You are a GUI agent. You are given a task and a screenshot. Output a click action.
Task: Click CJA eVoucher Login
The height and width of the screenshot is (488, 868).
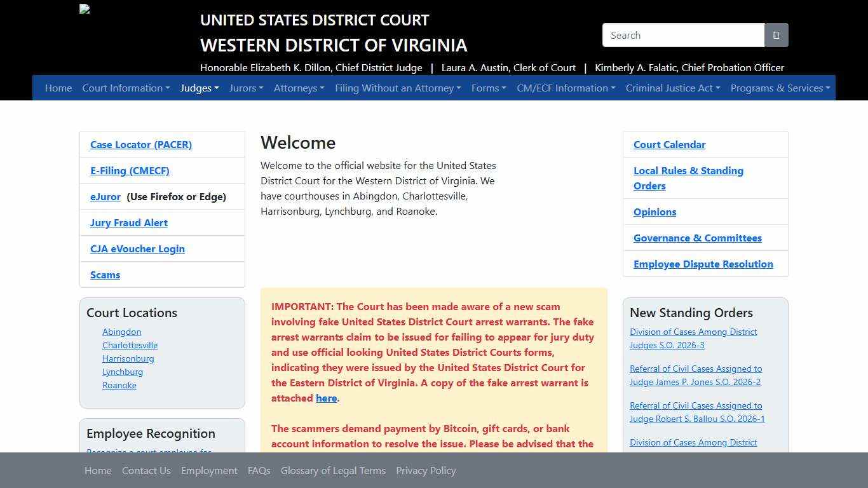pyautogui.click(x=137, y=248)
